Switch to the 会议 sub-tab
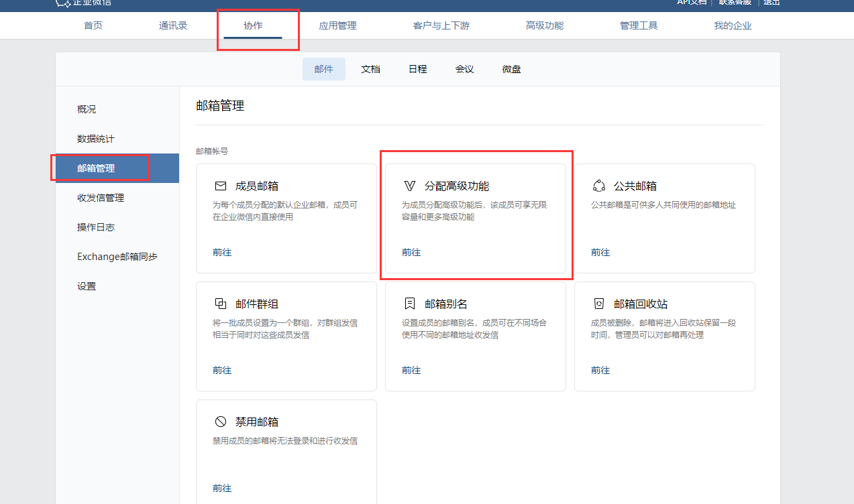This screenshot has height=504, width=854. [x=465, y=69]
